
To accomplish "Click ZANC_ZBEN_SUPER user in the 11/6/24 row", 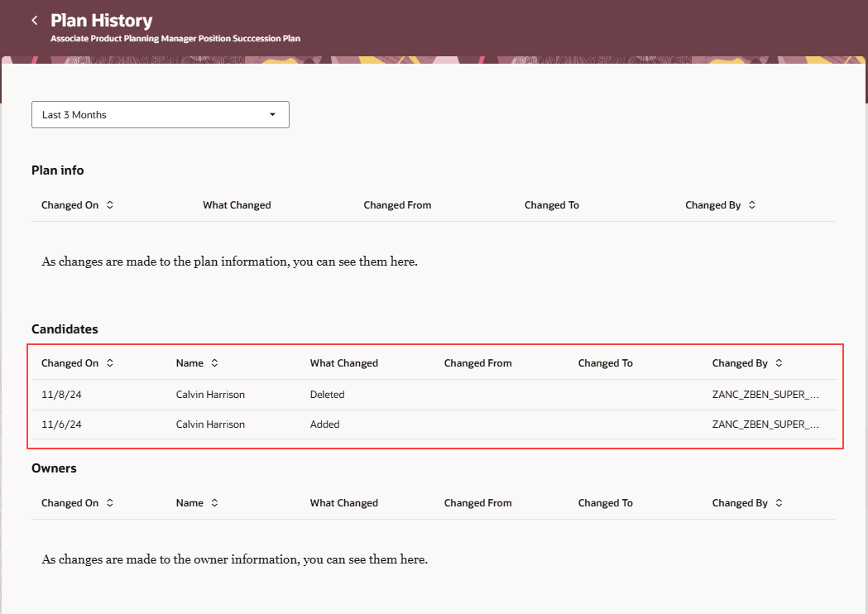I will 765,425.
